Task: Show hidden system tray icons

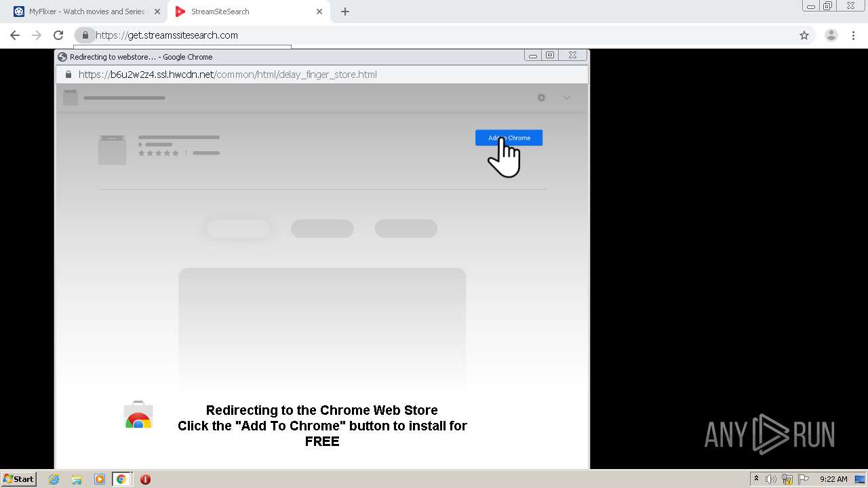Action: (756, 479)
